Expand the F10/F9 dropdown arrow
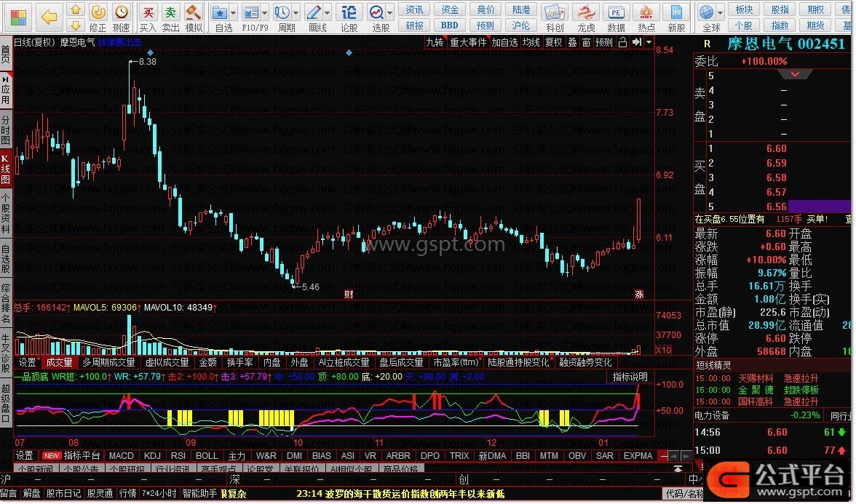Screen dimensions: 856x504 [x=265, y=13]
